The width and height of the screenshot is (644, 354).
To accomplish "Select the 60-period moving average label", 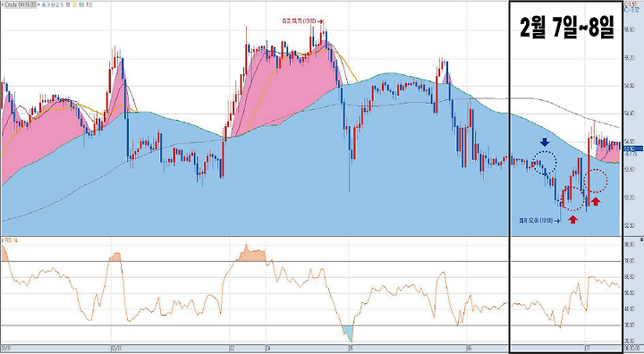I will [81, 5].
